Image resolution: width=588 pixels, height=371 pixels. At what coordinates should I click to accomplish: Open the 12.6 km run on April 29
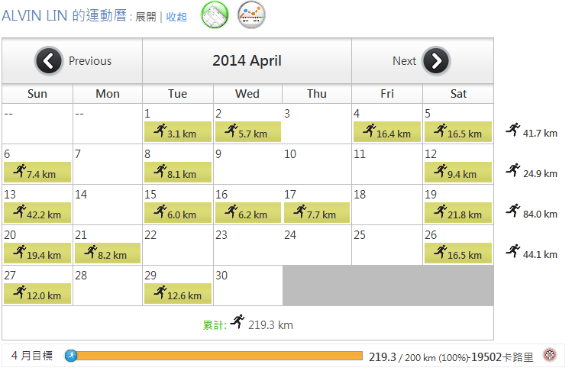click(x=177, y=294)
